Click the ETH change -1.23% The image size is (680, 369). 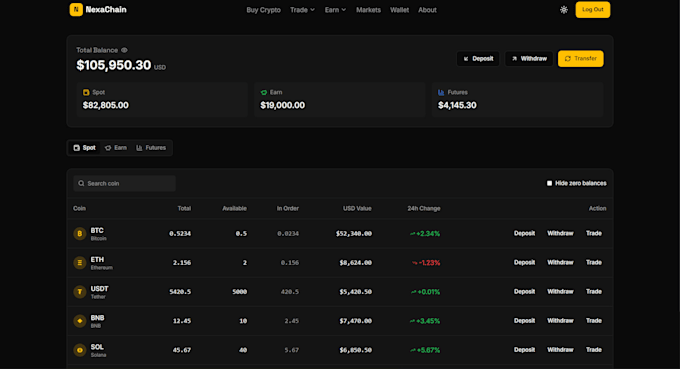tap(429, 263)
